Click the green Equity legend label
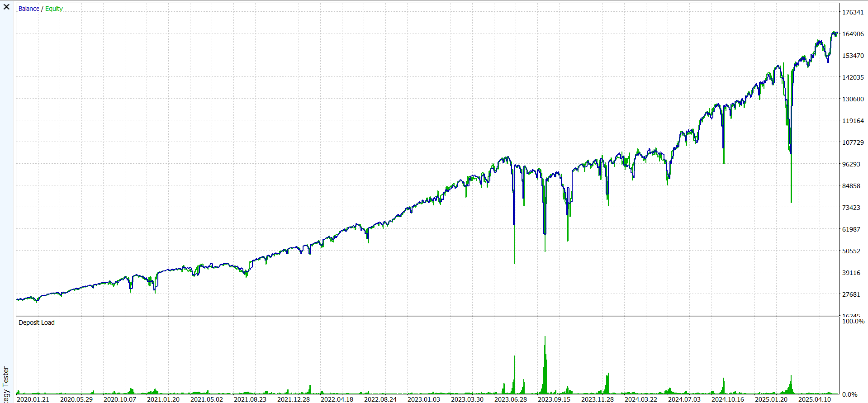 click(54, 9)
